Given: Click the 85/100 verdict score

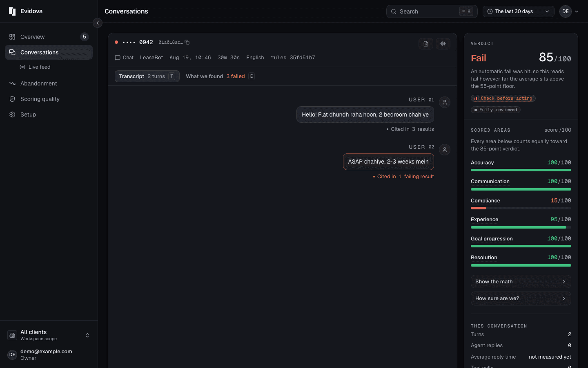Looking at the screenshot, I should (555, 58).
